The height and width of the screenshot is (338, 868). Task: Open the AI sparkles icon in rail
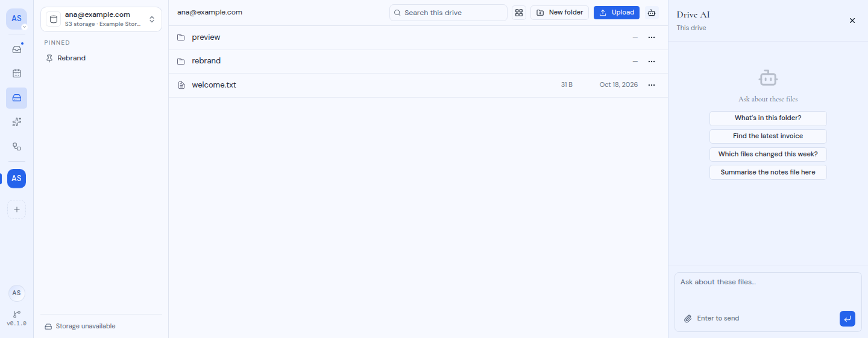click(17, 122)
